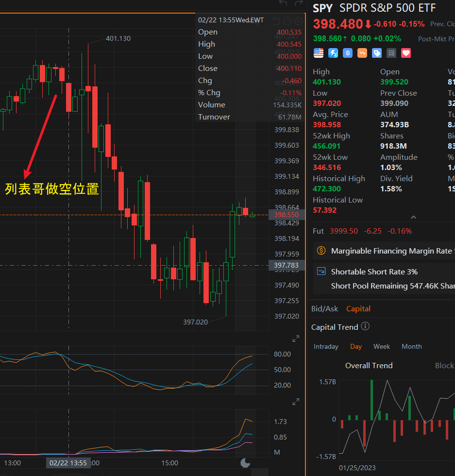Click the Prev Close value 399.090
This screenshot has height=476, width=455.
[394, 103]
